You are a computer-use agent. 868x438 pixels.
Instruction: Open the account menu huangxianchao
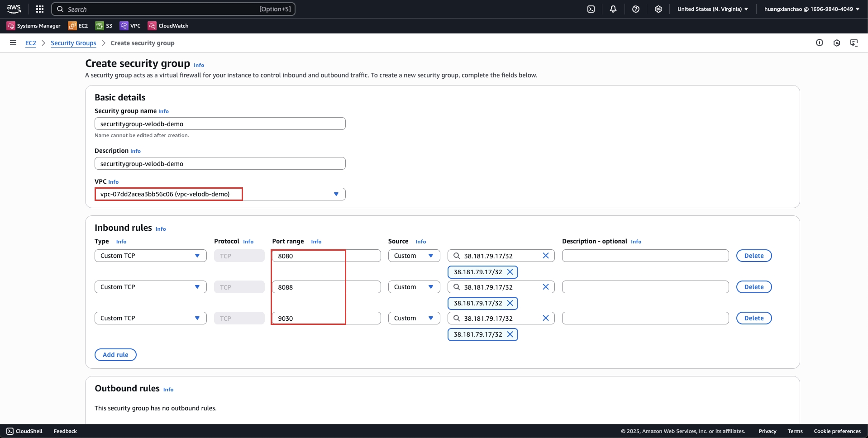tap(812, 9)
